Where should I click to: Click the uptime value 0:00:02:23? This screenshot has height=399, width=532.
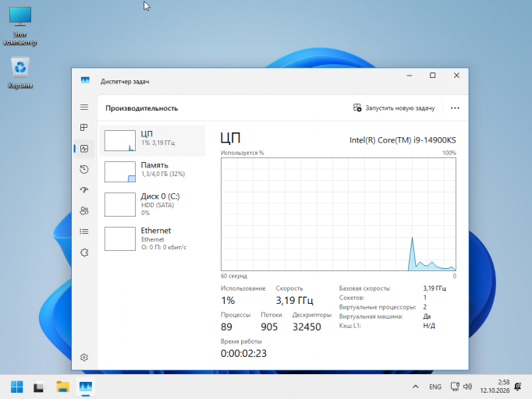click(x=243, y=353)
